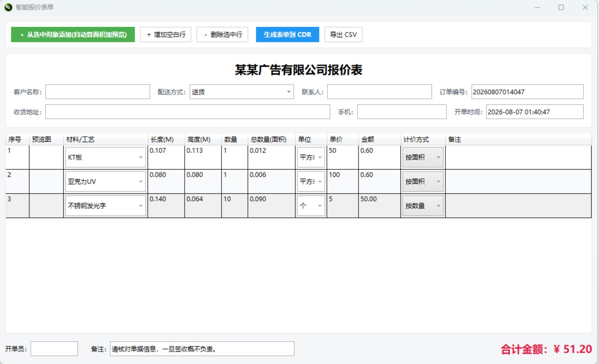Click height cell 0.064 in row 3
599x364 pixels.
pyautogui.click(x=203, y=206)
